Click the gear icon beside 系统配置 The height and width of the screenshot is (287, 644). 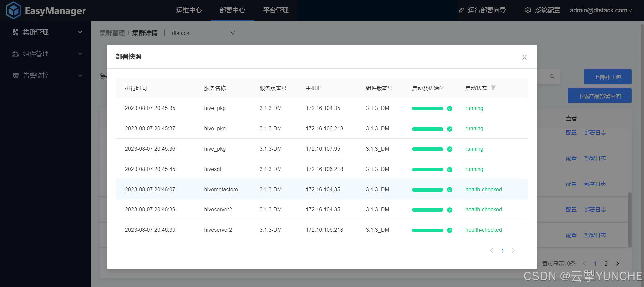tap(528, 10)
